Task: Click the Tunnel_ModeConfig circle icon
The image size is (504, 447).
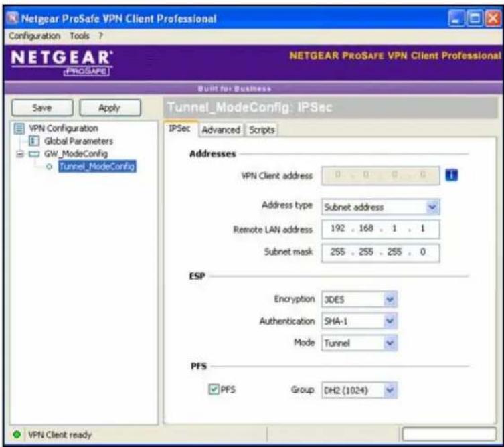Action: click(49, 167)
